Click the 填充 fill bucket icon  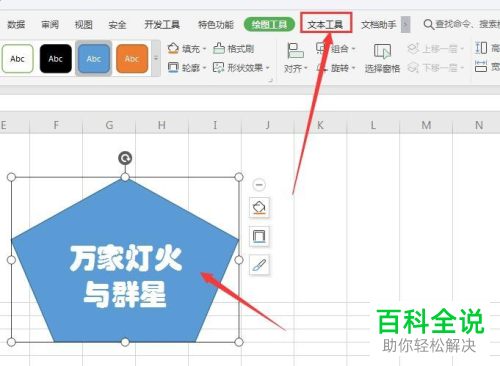point(173,49)
